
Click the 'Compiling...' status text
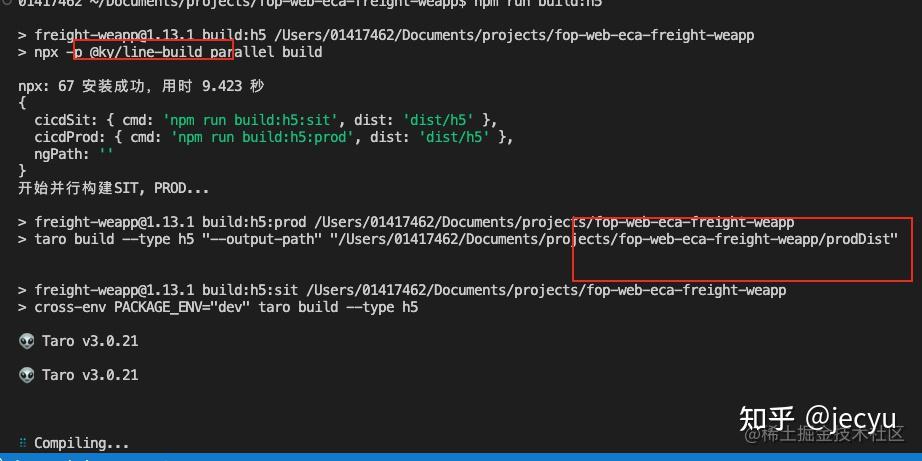[x=81, y=443]
